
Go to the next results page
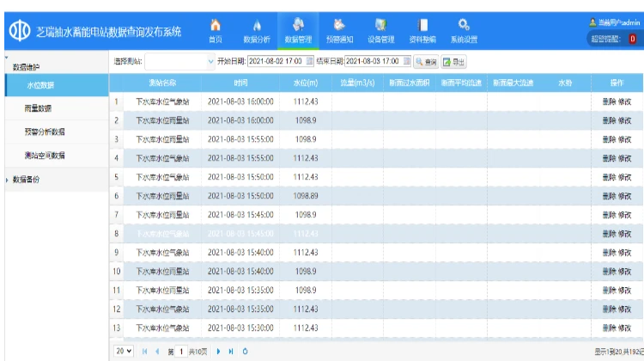coord(218,352)
